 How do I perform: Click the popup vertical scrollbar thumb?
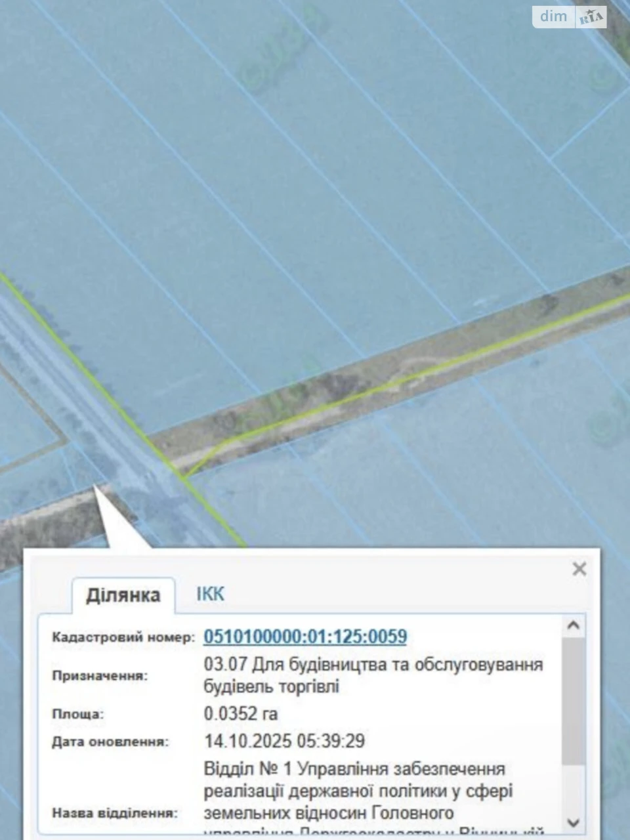tap(573, 700)
